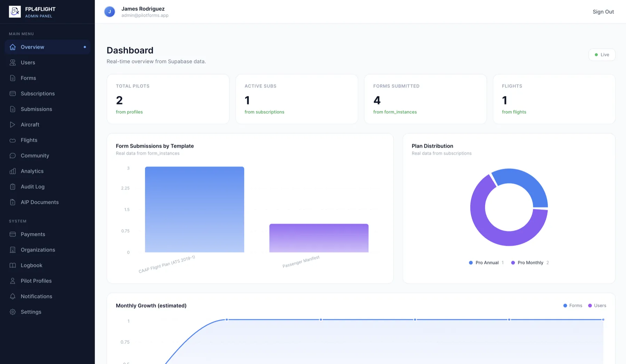
Task: Click the Sign Out link
Action: click(603, 12)
